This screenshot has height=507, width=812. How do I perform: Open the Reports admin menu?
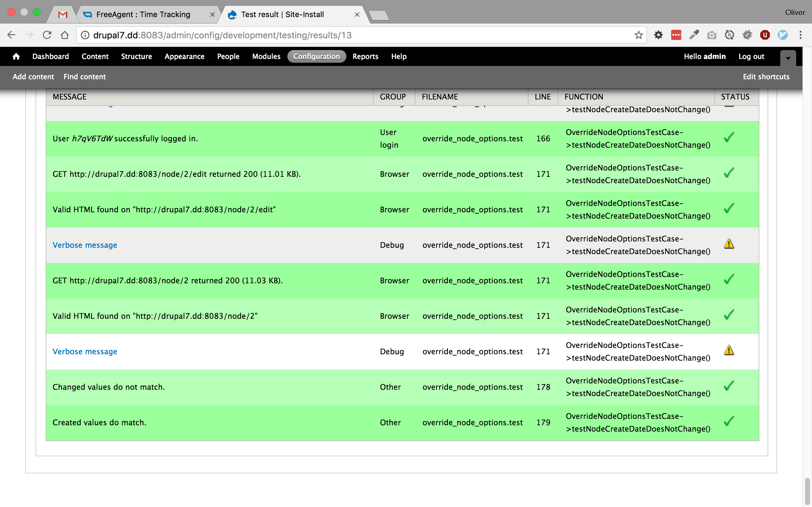tap(365, 56)
